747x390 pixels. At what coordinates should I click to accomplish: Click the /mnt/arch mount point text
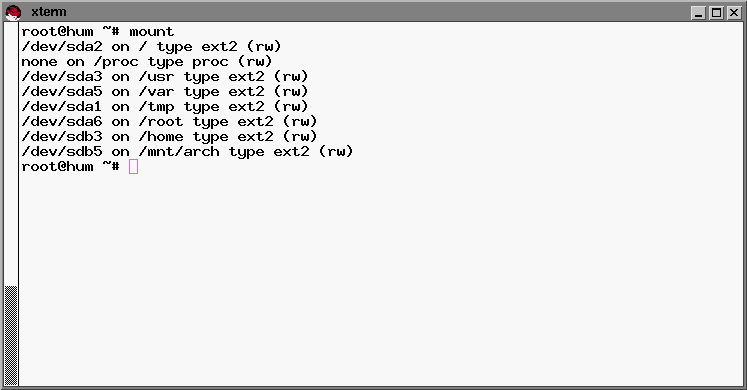(x=179, y=152)
